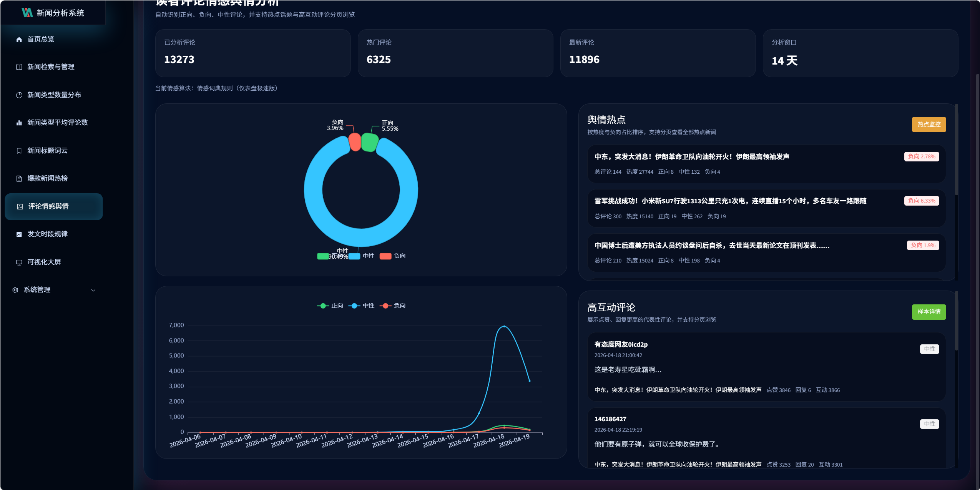Screen dimensions: 980x490
Task: Click the bar chart icon for 新闻类型平均评论数
Action: (19, 123)
